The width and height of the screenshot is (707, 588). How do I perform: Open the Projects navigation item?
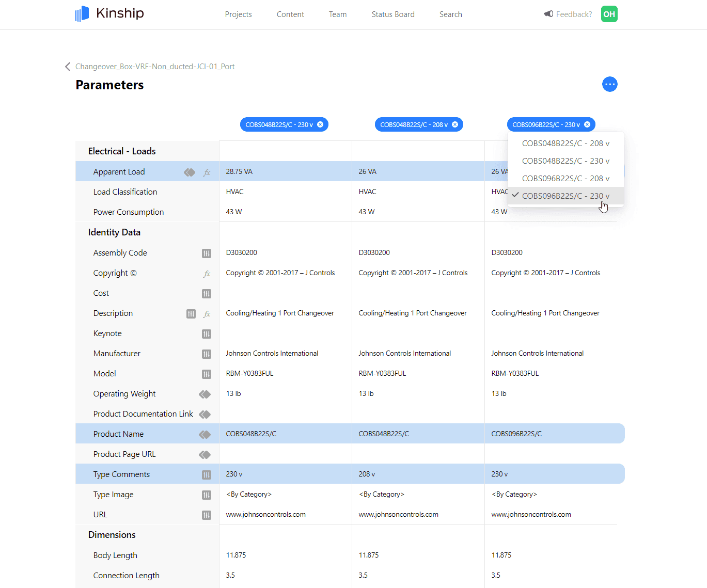[238, 14]
